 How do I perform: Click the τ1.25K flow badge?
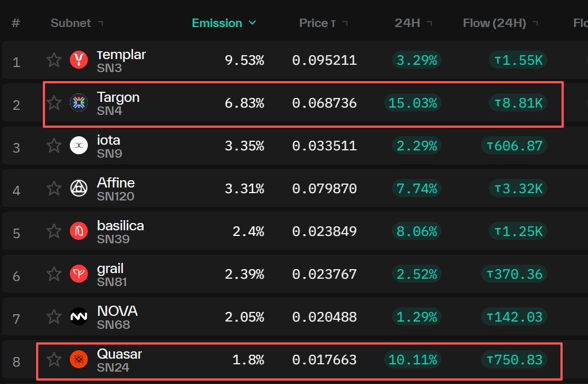point(518,231)
